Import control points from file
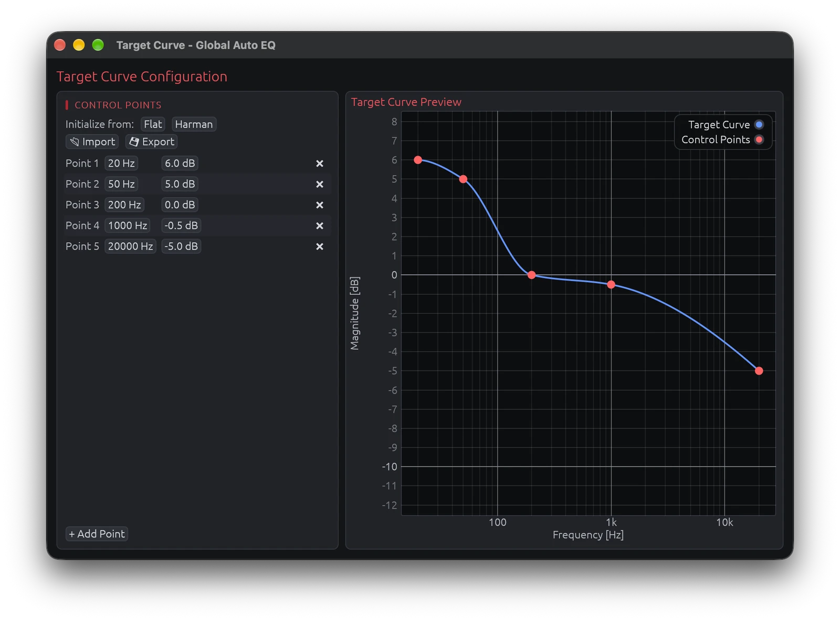The height and width of the screenshot is (621, 840). 92,142
